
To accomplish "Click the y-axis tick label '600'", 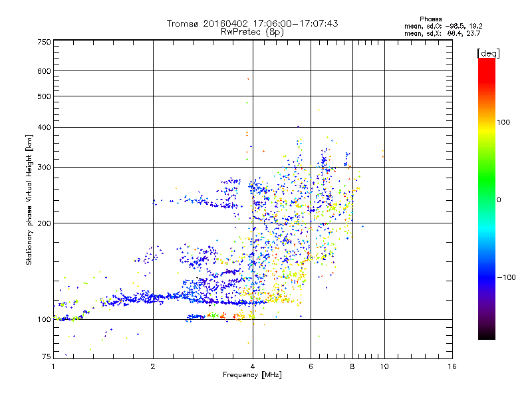I will click(44, 71).
